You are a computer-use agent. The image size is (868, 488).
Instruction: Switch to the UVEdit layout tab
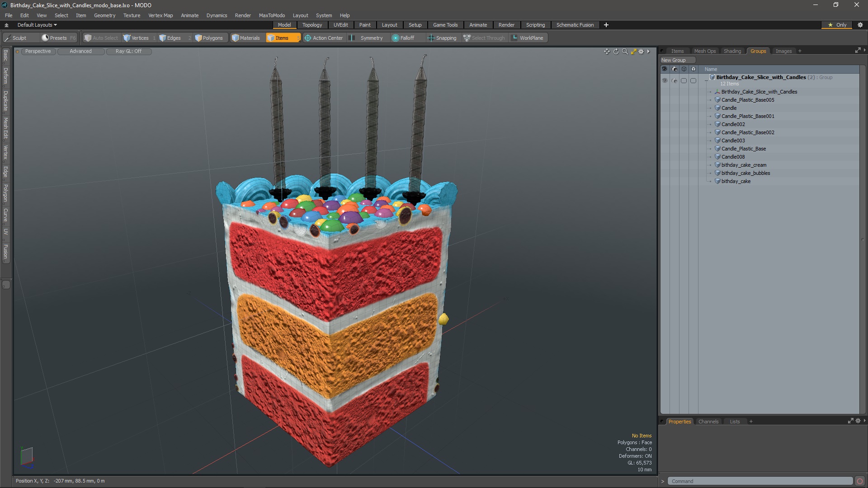click(340, 25)
